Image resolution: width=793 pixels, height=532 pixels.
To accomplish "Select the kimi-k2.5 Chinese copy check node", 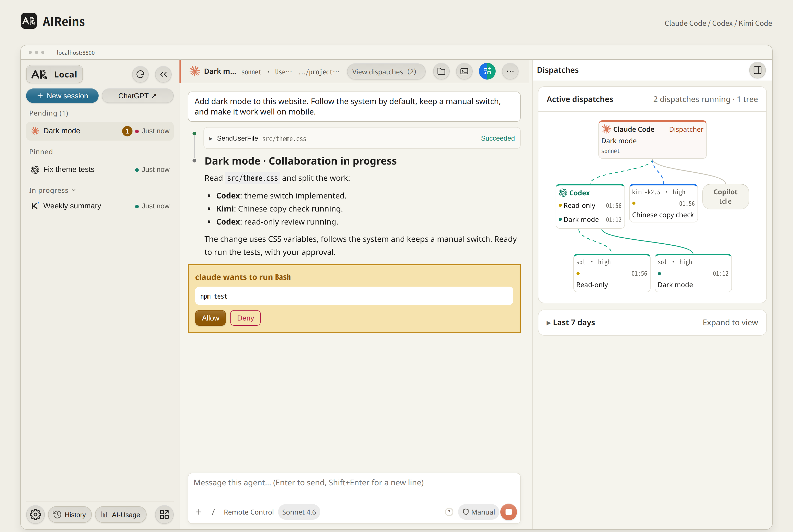I will (x=663, y=203).
